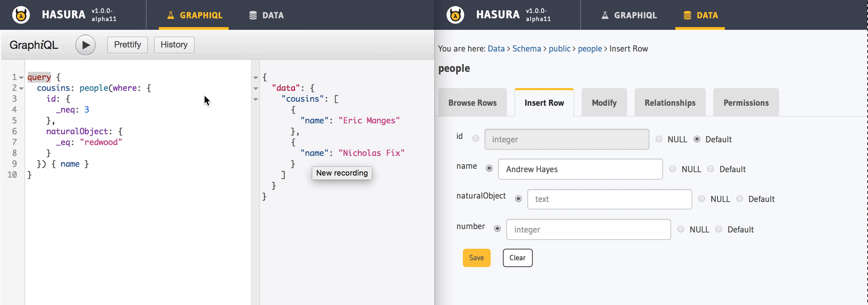This screenshot has height=305, width=868.
Task: Click the people heading in Data window
Action: click(x=454, y=69)
